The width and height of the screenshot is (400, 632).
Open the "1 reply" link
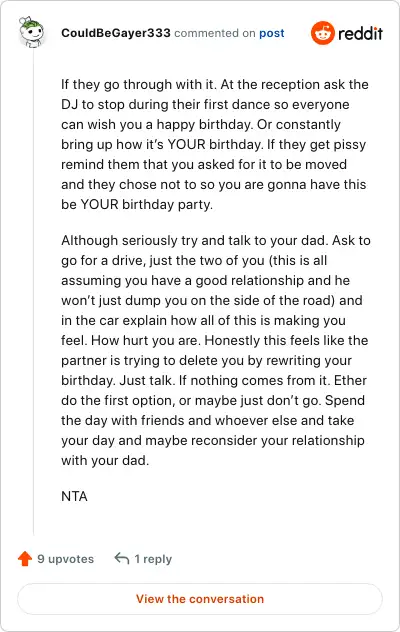153,559
